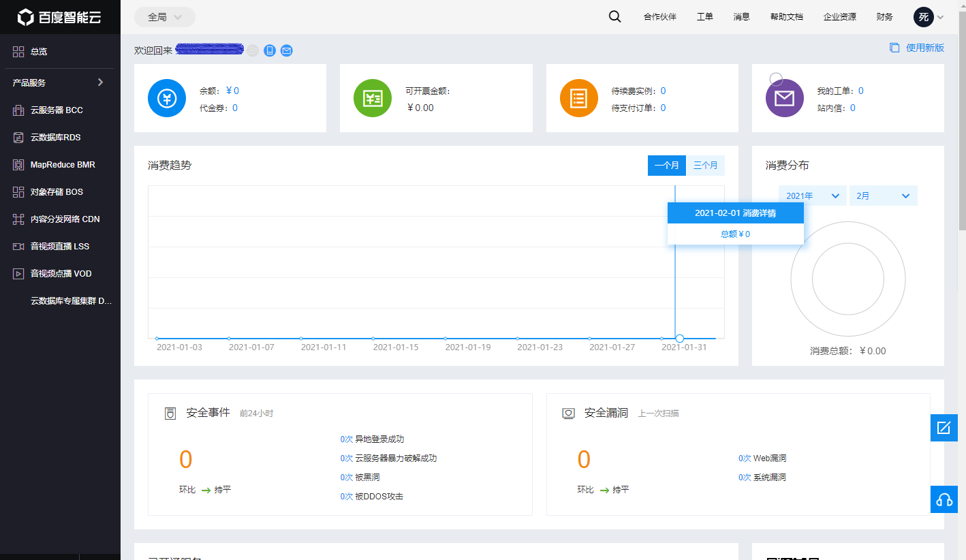Click the 安全事件 shield icon
Screen dimensions: 966x560
tap(171, 413)
